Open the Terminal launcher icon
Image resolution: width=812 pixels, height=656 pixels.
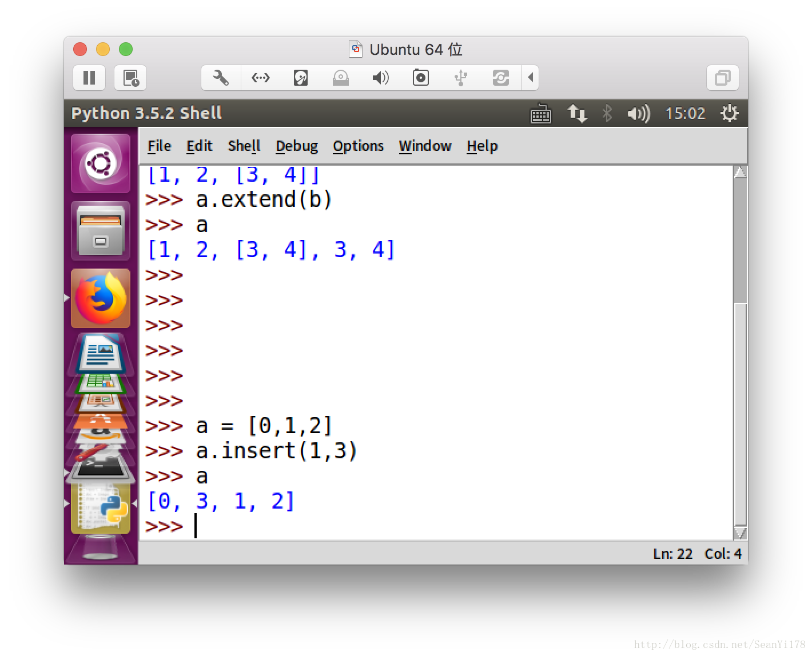tap(101, 469)
